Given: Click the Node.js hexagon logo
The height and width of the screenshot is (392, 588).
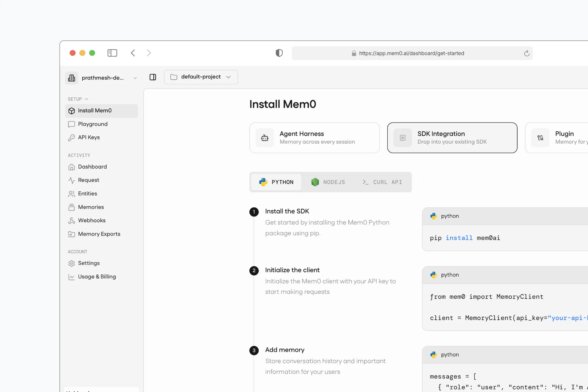Looking at the screenshot, I should coord(315,182).
